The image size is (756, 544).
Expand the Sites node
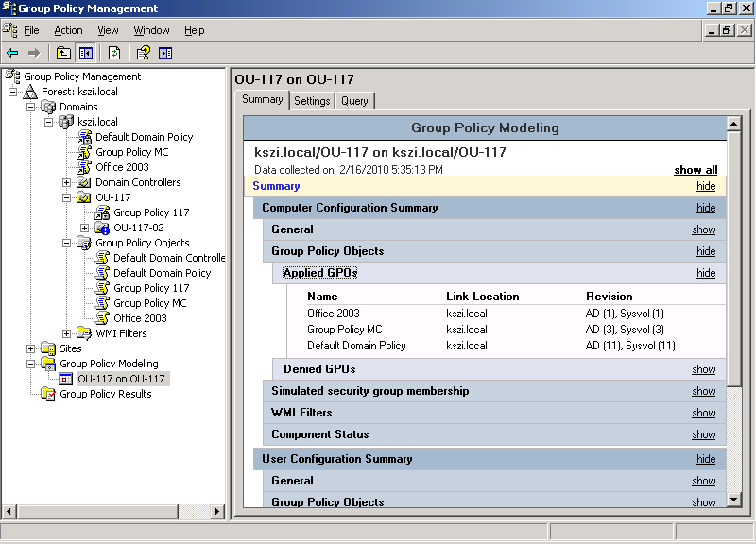pos(31,348)
